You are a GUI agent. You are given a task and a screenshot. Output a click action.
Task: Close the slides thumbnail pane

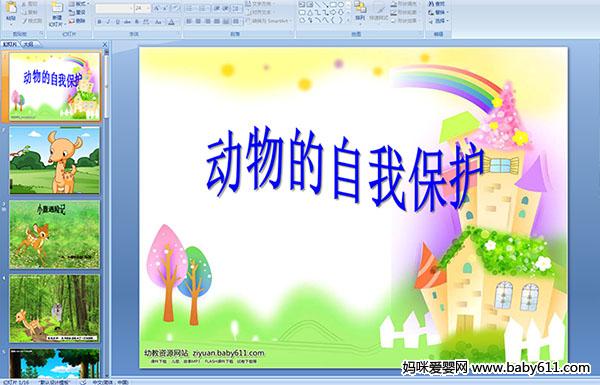[x=105, y=45]
